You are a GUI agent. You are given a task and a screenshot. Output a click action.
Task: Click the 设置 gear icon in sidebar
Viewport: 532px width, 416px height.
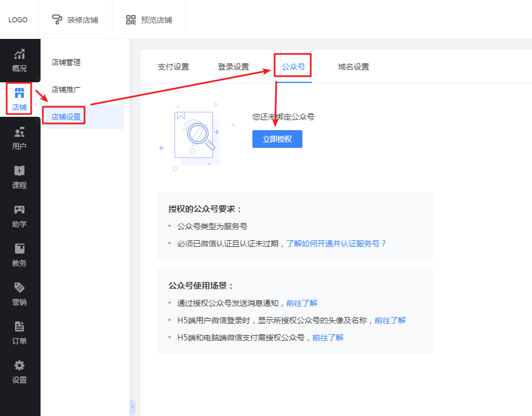[19, 365]
